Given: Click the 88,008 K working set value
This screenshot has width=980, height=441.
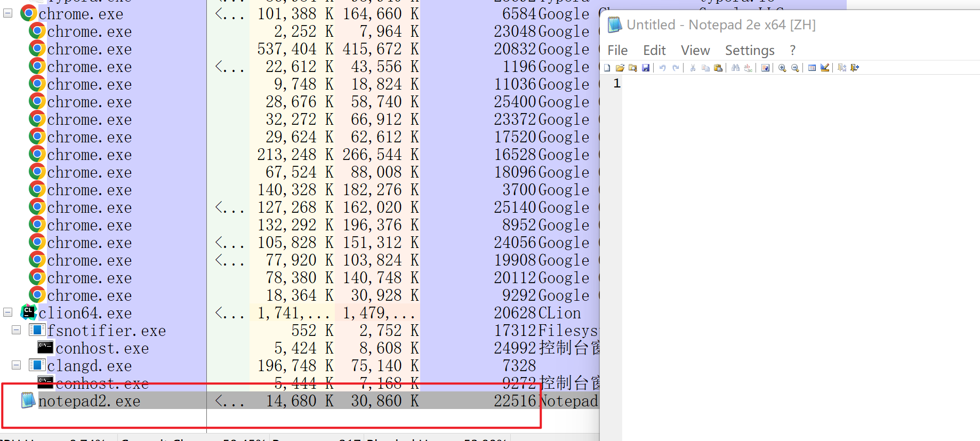Looking at the screenshot, I should [x=385, y=172].
